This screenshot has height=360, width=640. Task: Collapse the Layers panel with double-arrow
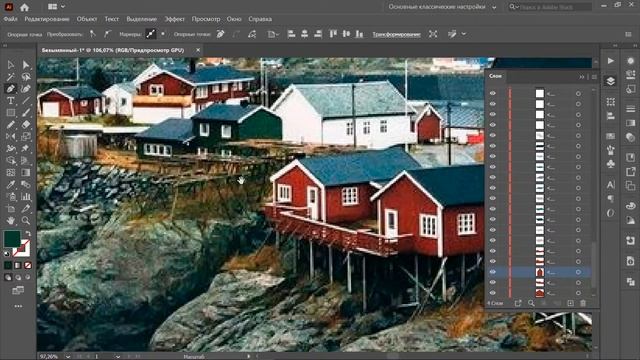point(582,77)
